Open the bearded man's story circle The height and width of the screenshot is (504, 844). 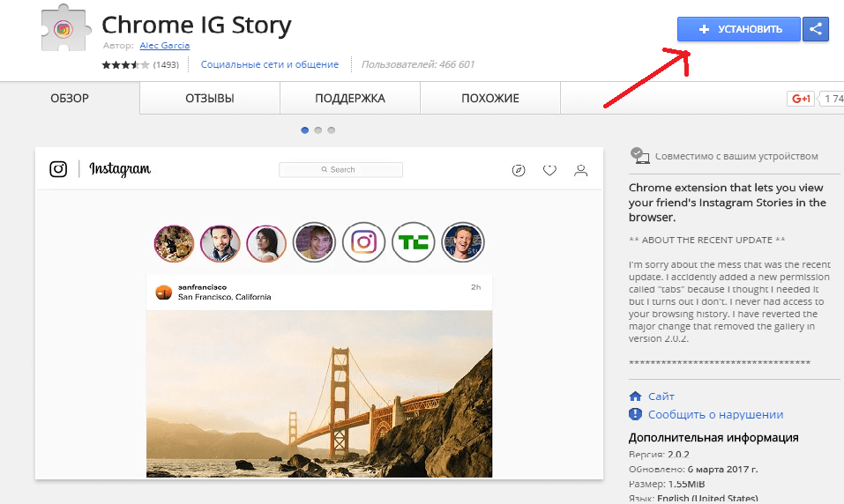point(220,243)
